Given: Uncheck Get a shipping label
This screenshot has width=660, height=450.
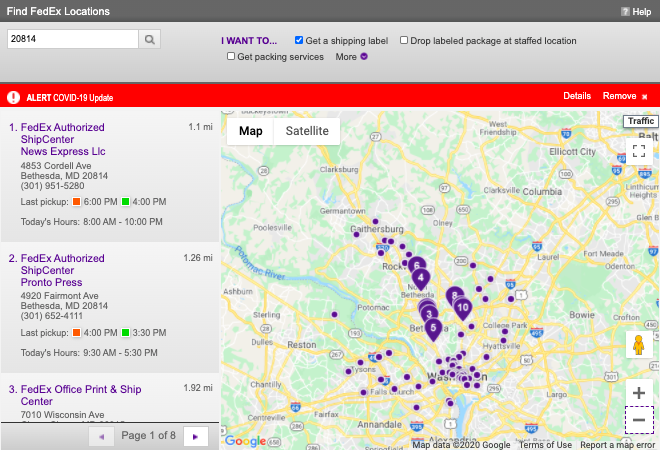Looking at the screenshot, I should [x=299, y=40].
